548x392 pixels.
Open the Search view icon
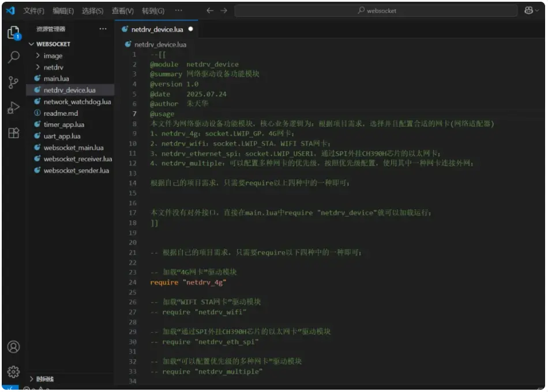(x=14, y=56)
